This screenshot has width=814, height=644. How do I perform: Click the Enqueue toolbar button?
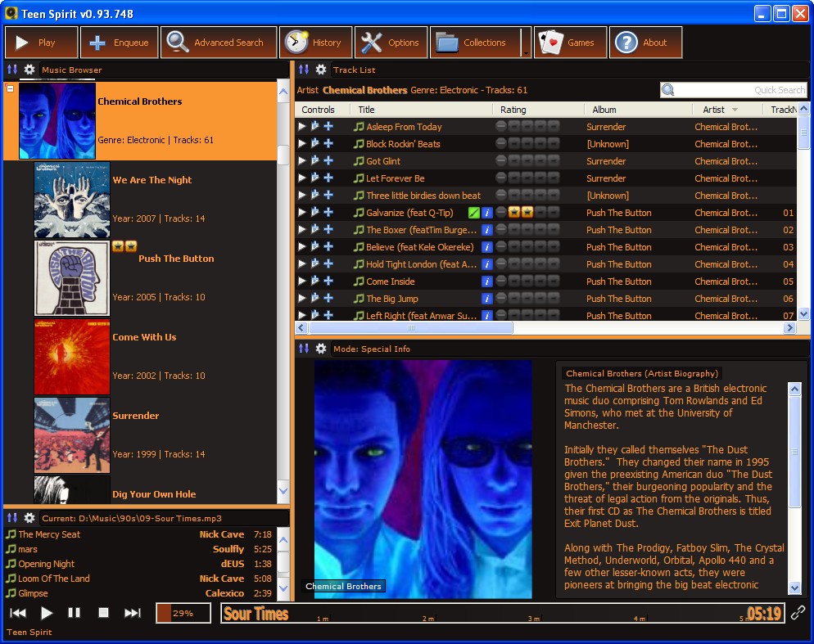click(119, 43)
